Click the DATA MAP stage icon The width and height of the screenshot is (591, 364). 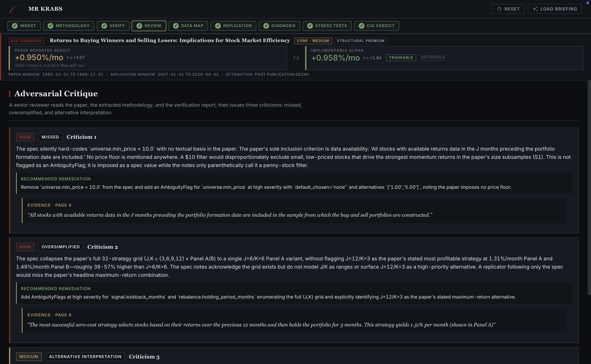point(176,26)
